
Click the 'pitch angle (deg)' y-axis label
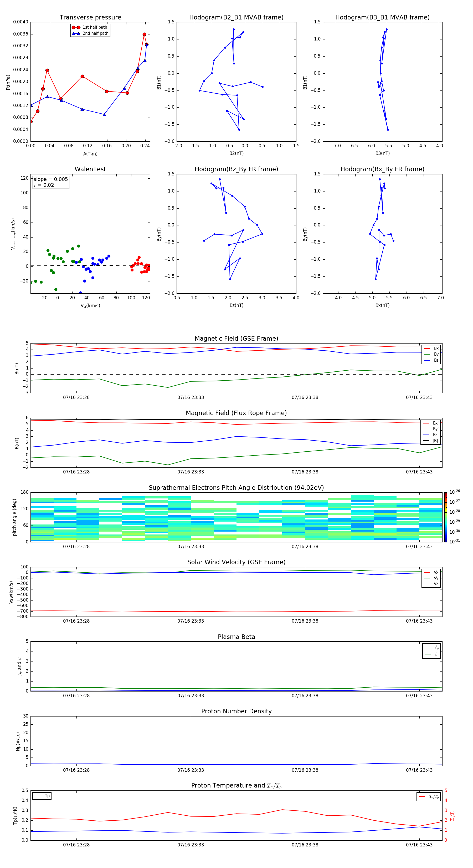tap(14, 517)
